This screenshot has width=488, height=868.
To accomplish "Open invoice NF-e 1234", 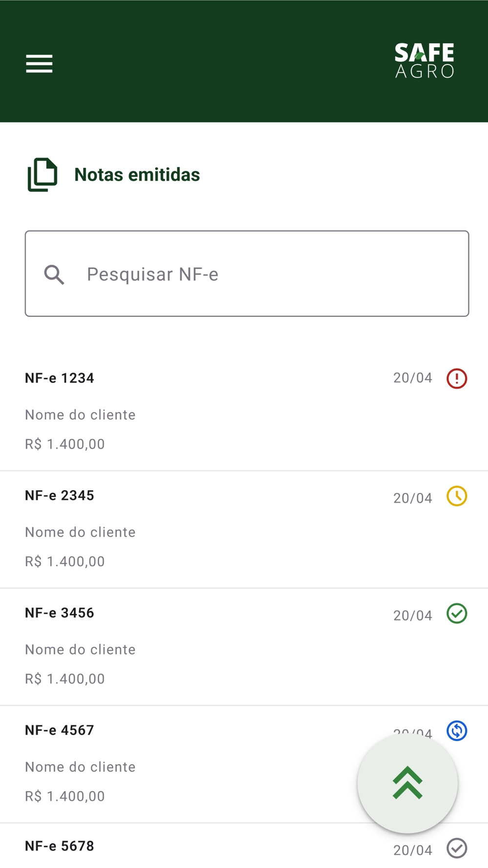I will pyautogui.click(x=244, y=412).
